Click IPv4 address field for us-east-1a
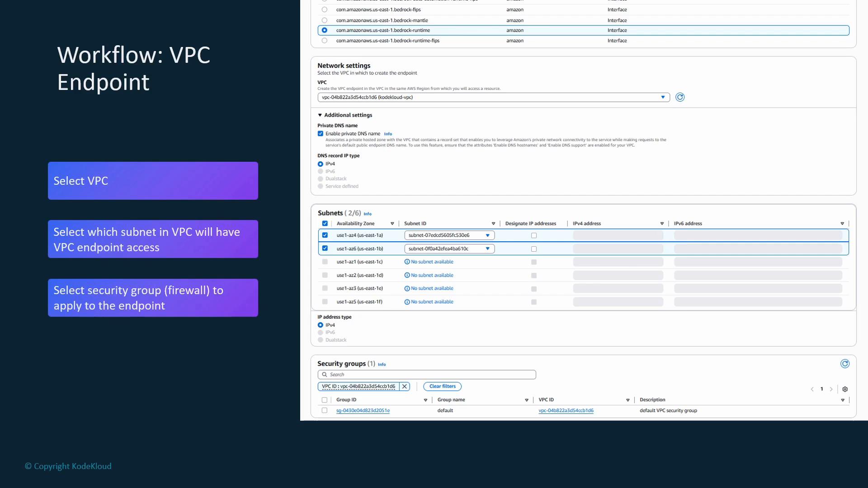 [x=618, y=235]
